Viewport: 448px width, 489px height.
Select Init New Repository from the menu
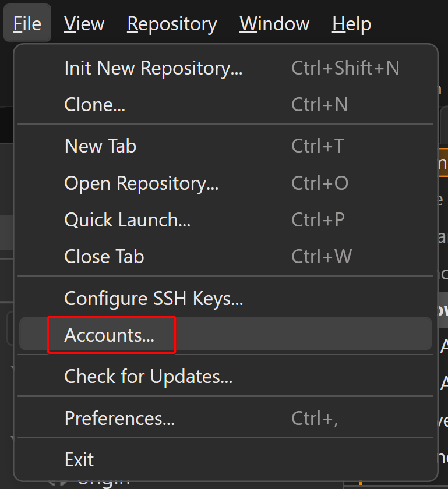tap(154, 68)
